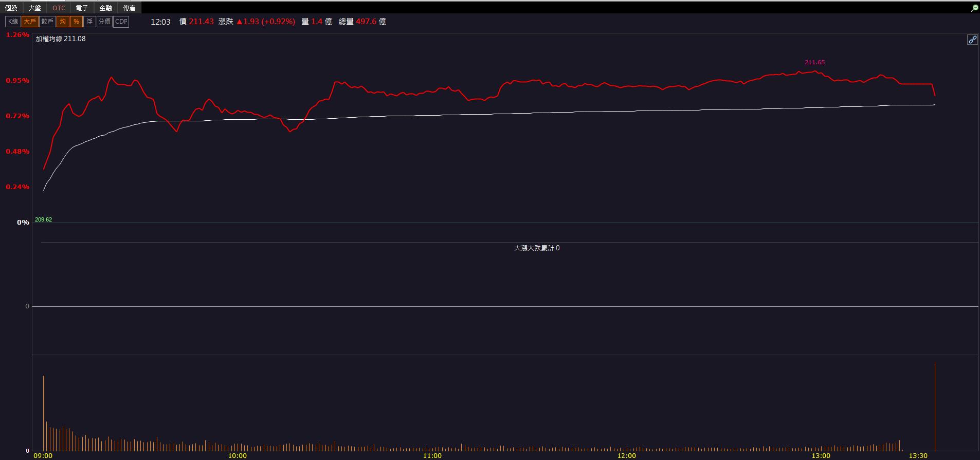Screen dimensions: 980x460
Task: Click the 0.72% axis label
Action: [x=17, y=116]
